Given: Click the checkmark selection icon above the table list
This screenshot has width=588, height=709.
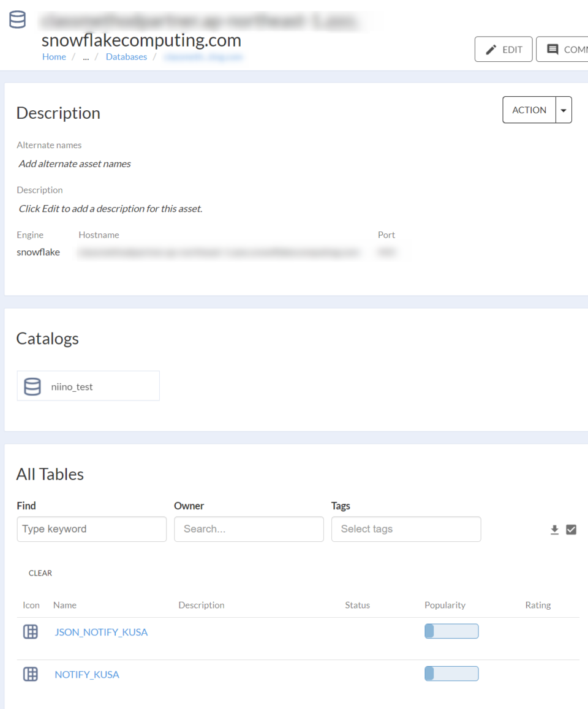Looking at the screenshot, I should 571,529.
